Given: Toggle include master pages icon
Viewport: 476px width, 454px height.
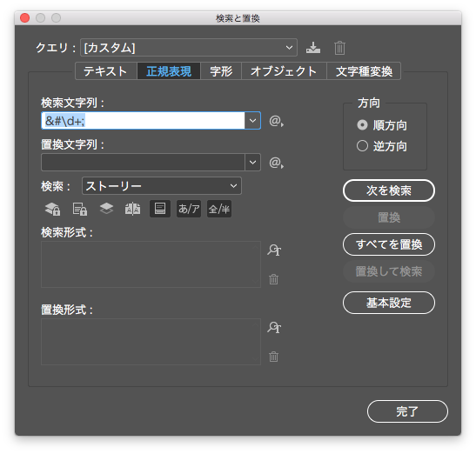Looking at the screenshot, I should pyautogui.click(x=132, y=209).
